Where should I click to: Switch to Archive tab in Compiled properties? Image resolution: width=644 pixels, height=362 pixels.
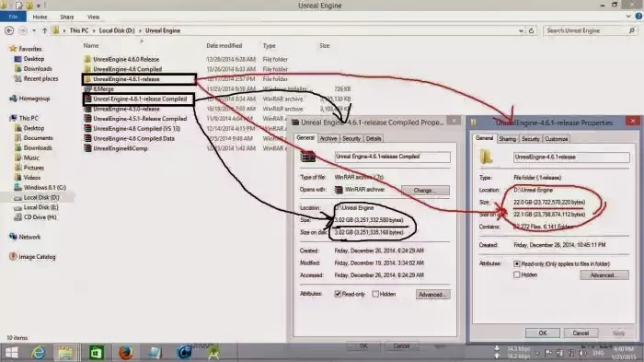tap(328, 139)
